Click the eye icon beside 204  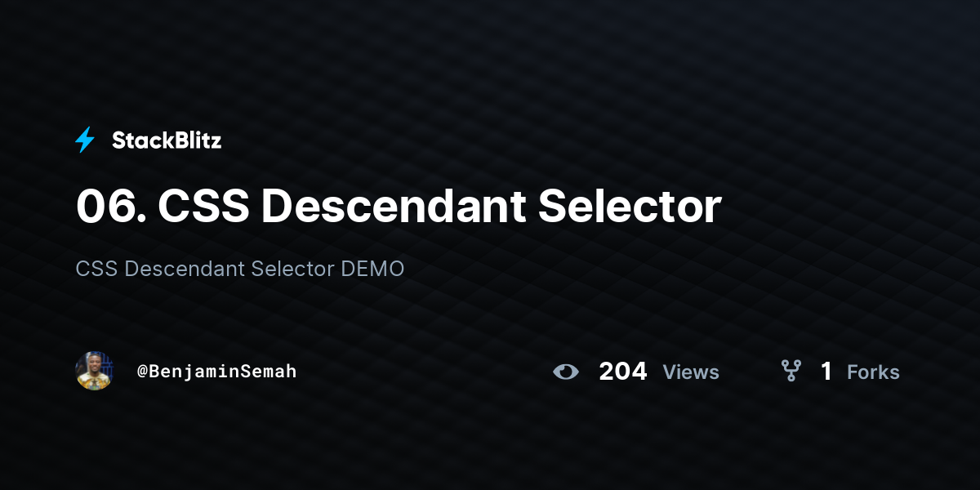coord(565,372)
